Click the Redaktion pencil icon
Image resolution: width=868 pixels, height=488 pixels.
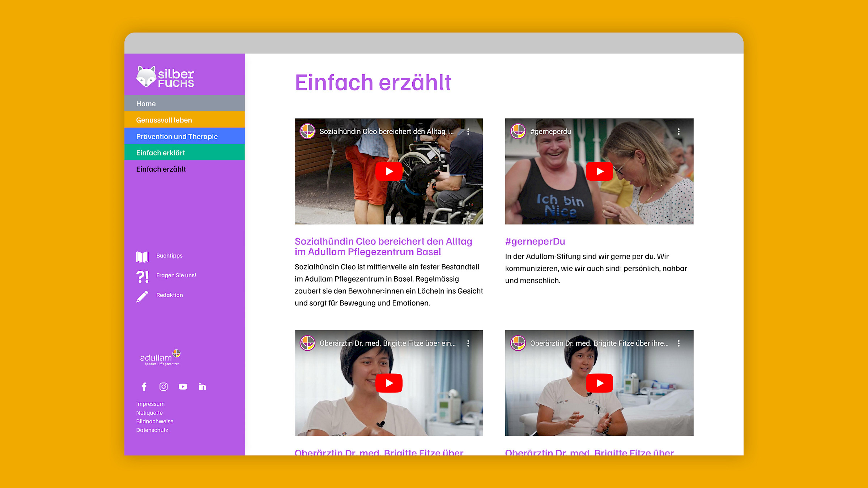(x=142, y=296)
